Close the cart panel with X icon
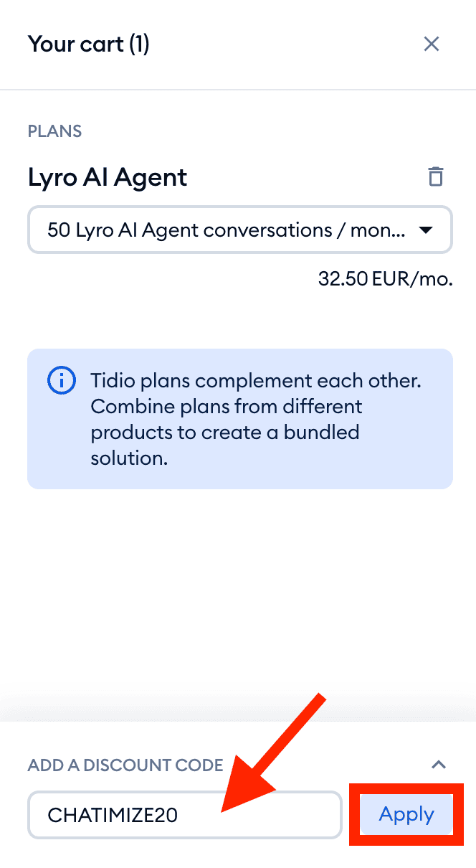 point(431,44)
